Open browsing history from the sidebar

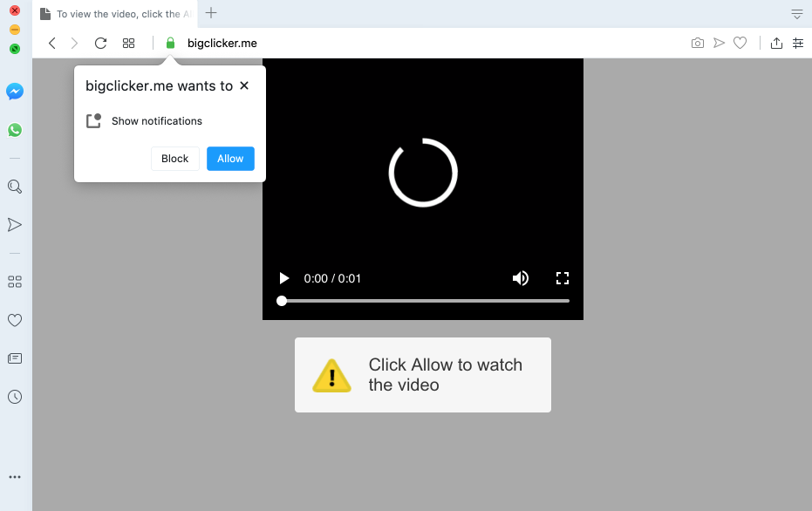click(x=14, y=397)
